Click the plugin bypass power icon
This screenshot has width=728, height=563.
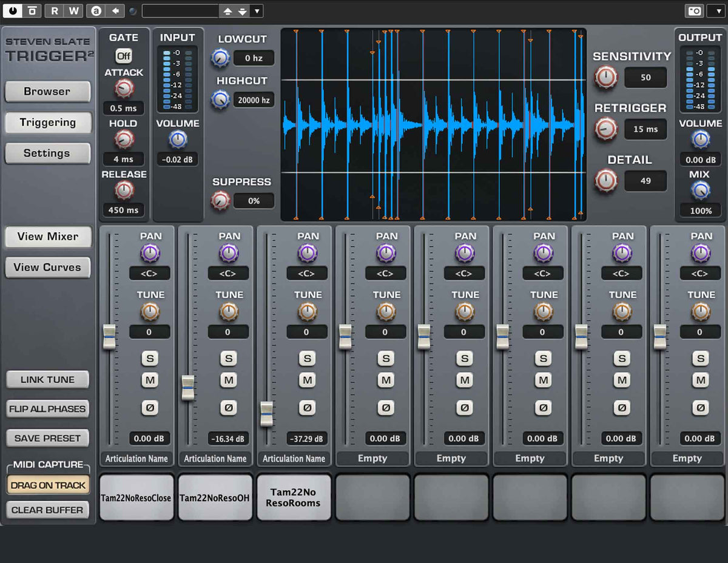click(x=13, y=11)
